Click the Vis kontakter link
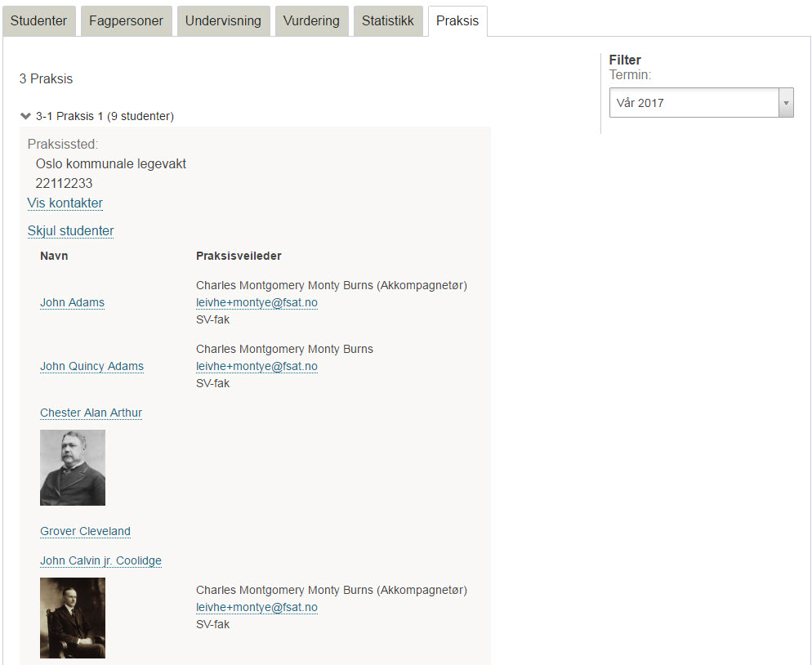Image resolution: width=812 pixels, height=665 pixels. click(65, 203)
